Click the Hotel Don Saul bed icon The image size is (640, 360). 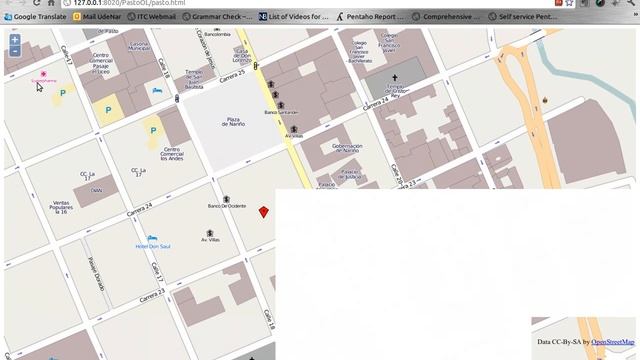click(152, 238)
